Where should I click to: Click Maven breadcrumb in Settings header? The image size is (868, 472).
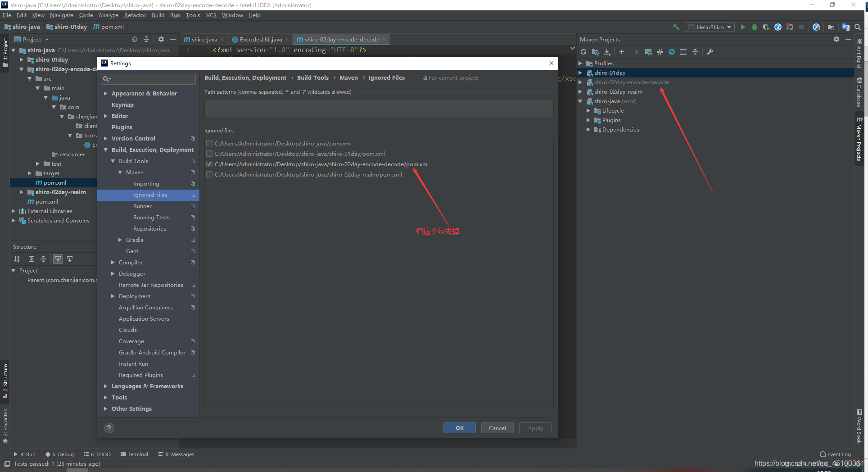(x=348, y=77)
